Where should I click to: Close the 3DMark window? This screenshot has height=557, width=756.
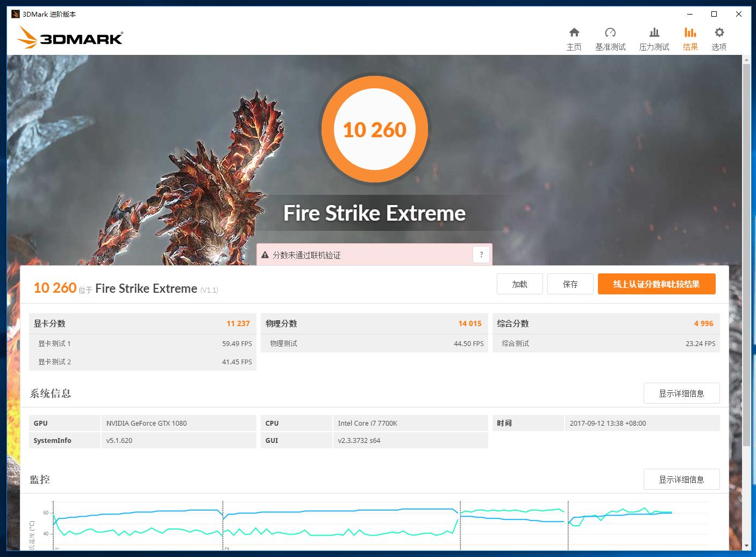point(739,14)
